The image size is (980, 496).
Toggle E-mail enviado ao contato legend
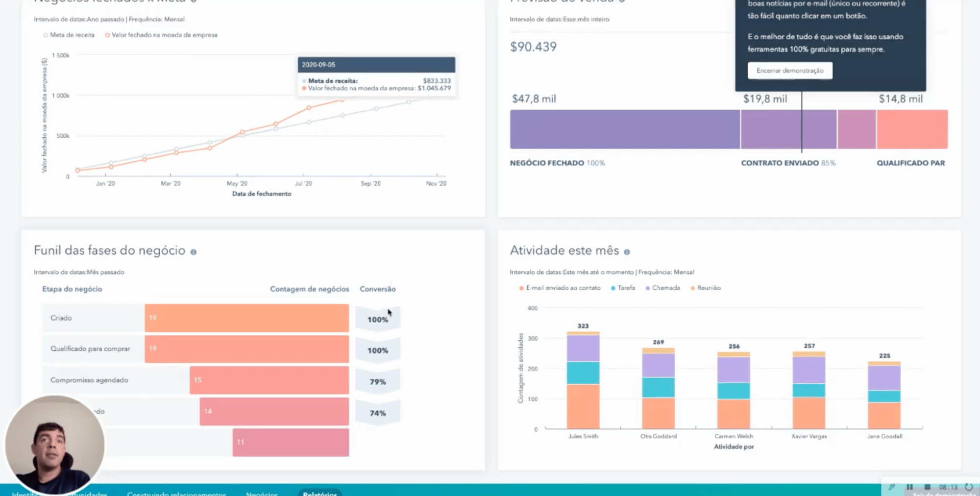[560, 288]
